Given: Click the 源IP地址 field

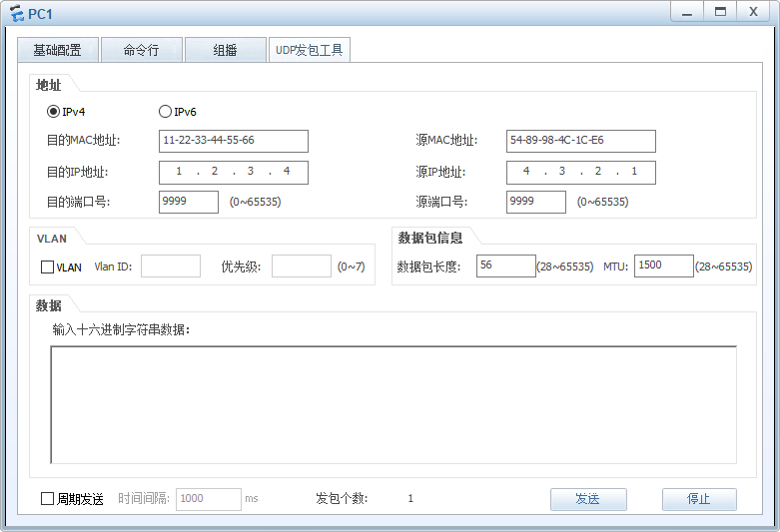Looking at the screenshot, I should pos(580,172).
